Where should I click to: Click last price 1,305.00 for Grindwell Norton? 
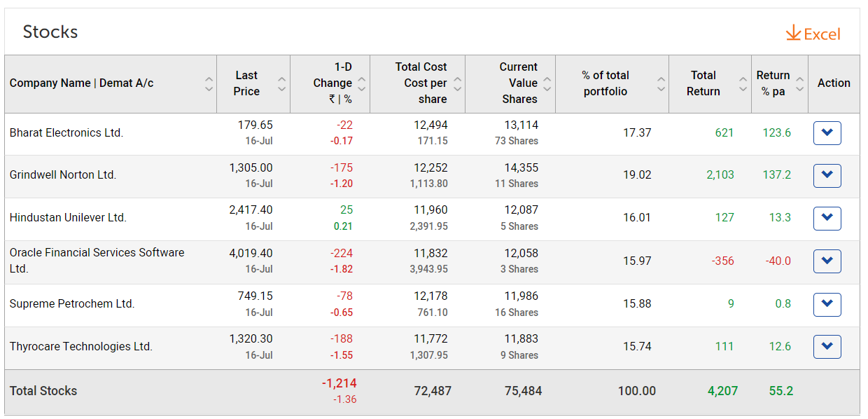(x=251, y=168)
